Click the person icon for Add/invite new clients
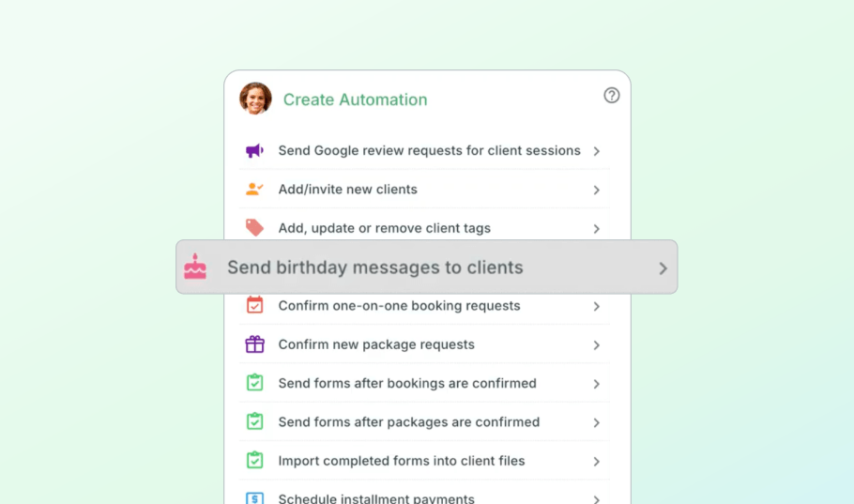 [254, 189]
